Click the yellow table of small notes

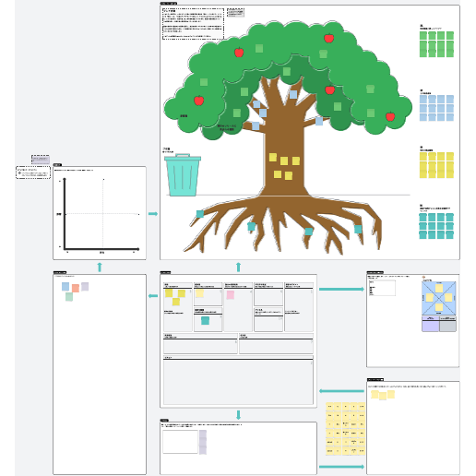[x=345, y=429]
